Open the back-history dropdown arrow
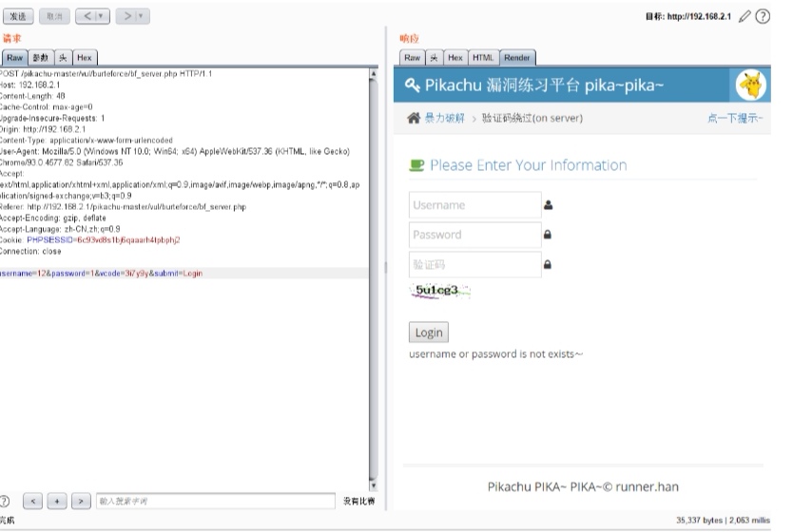Viewport: 793px width, 532px height. coord(102,17)
